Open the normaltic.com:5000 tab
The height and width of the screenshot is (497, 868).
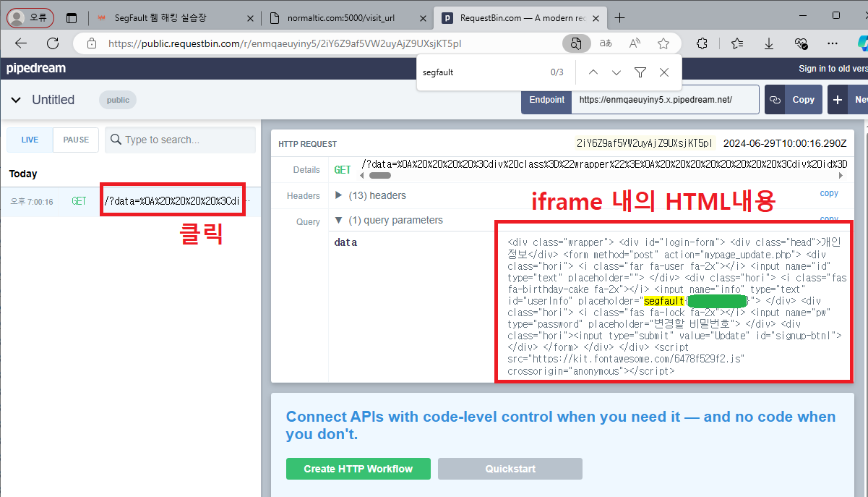pos(340,16)
